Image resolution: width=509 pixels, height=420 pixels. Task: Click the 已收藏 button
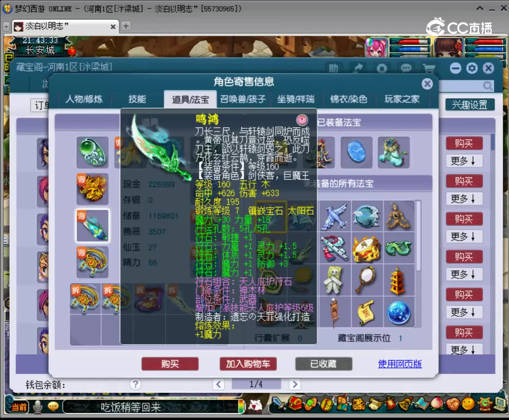[324, 364]
